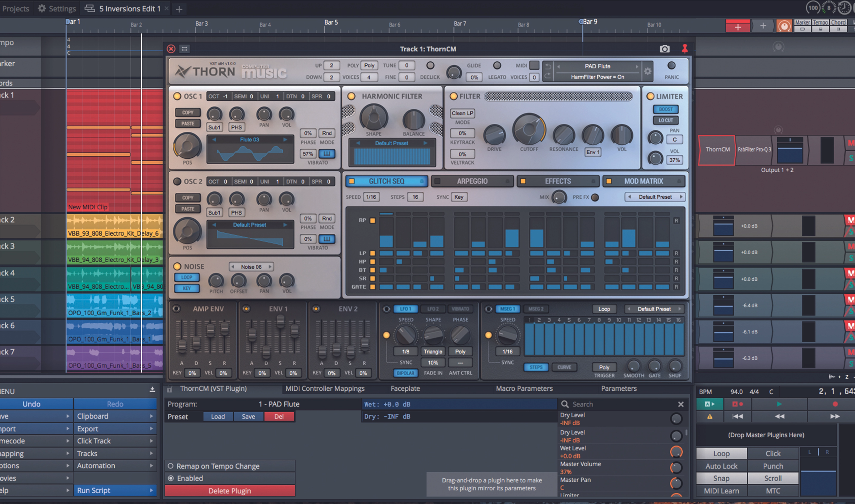Image resolution: width=855 pixels, height=504 pixels.
Task: Click the return-to-start transport button
Action: pos(737,416)
